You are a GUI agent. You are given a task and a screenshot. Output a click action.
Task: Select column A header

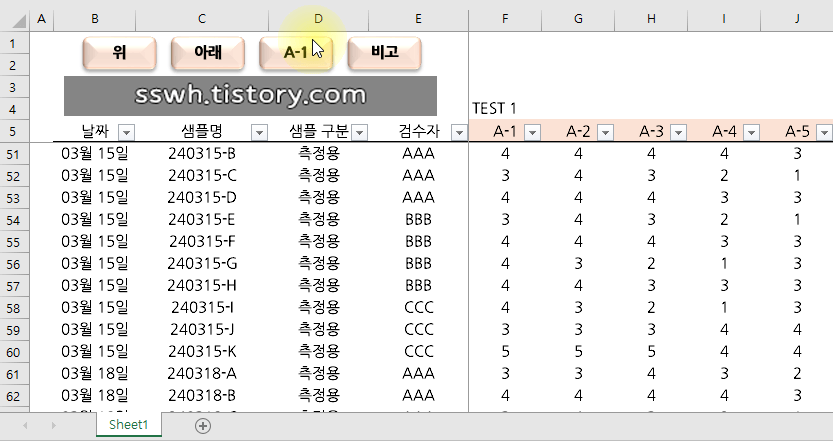tap(41, 20)
